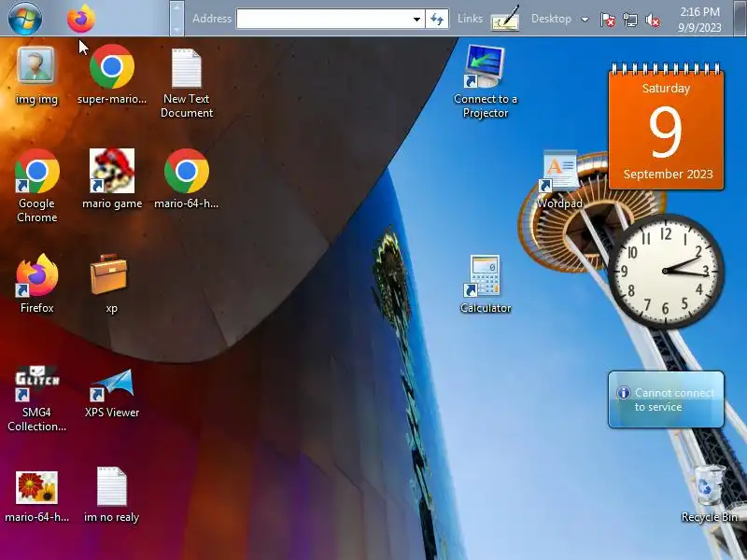The image size is (747, 560).
Task: Click the Address bar refresh/go button
Action: point(437,19)
